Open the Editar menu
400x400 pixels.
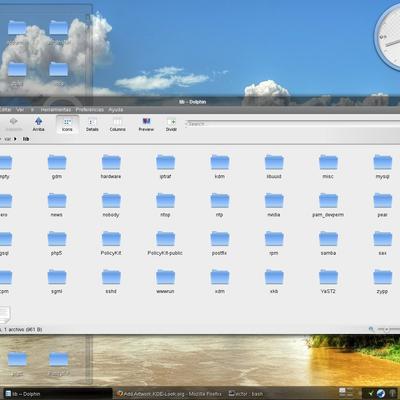5,109
